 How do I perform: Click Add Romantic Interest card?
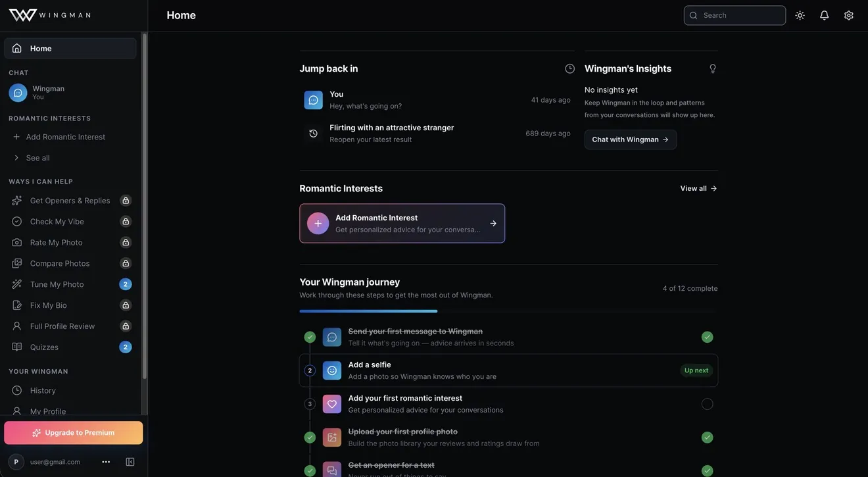[402, 224]
